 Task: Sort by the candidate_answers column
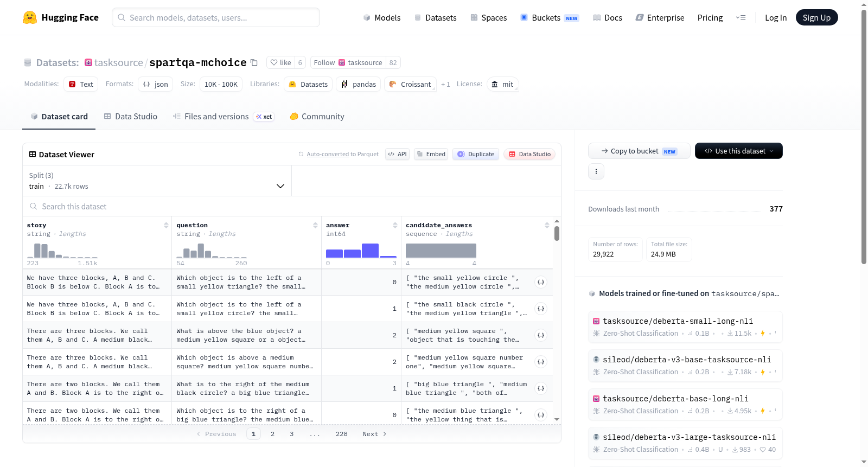tap(547, 225)
